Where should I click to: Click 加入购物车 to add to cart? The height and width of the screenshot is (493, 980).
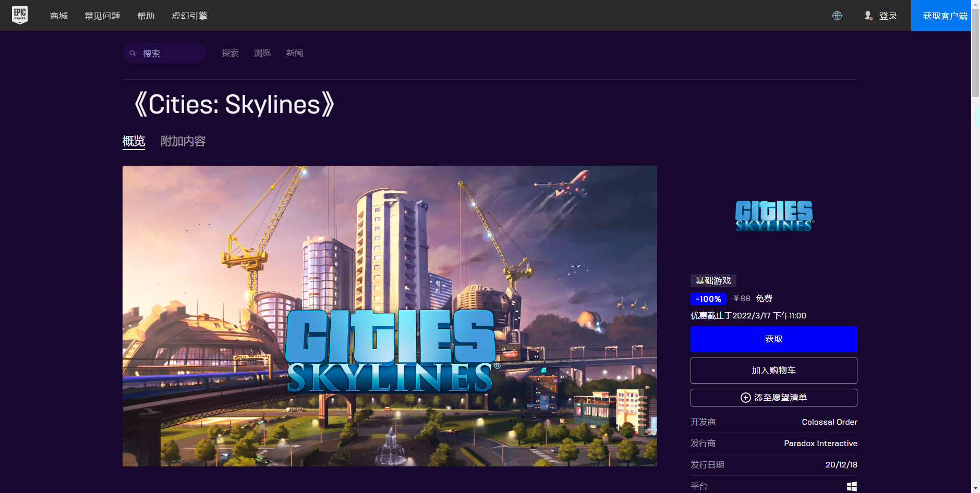pyautogui.click(x=773, y=370)
